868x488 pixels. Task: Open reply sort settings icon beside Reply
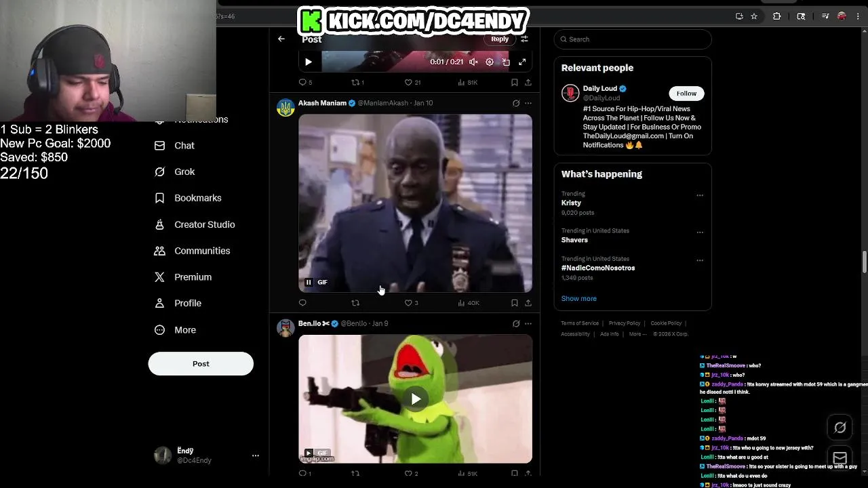point(524,39)
